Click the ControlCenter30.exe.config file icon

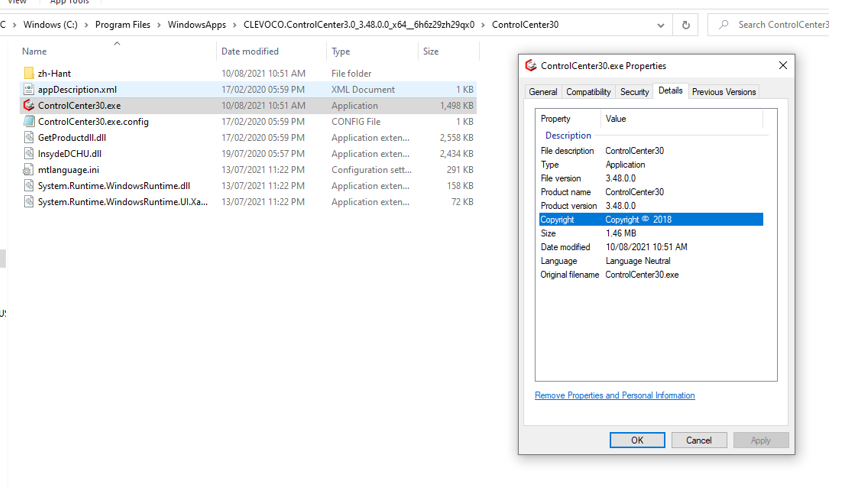29,122
